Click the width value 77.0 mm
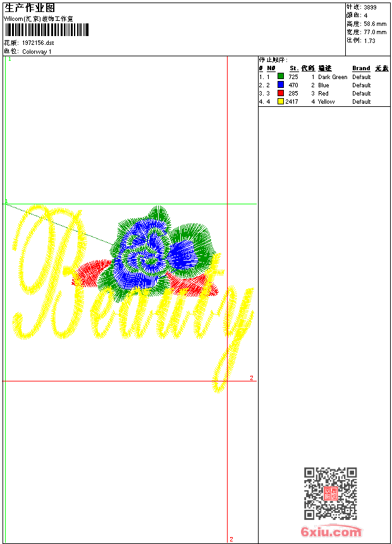 pyautogui.click(x=375, y=32)
